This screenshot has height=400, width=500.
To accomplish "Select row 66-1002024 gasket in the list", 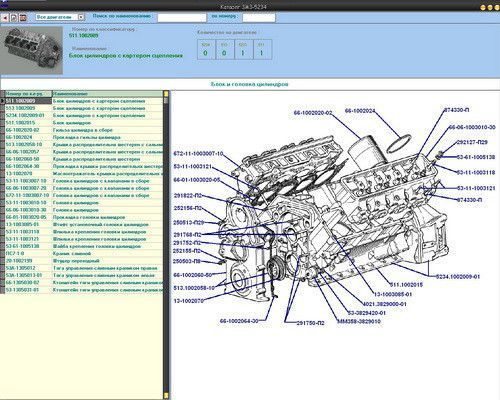I will (83, 137).
